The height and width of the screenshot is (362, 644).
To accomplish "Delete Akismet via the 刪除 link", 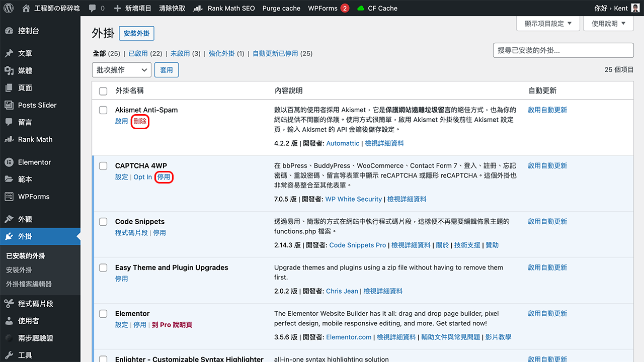I will click(140, 121).
